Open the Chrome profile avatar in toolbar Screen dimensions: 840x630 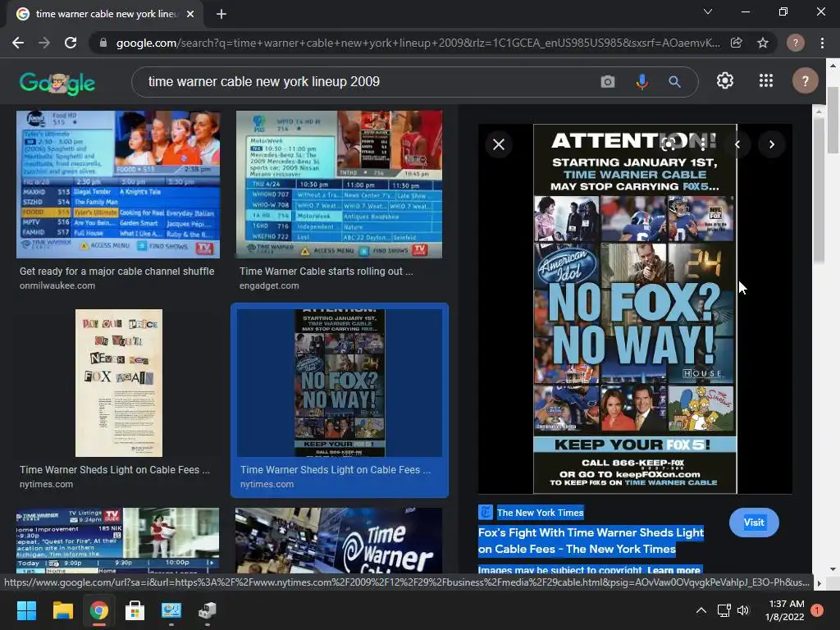coord(796,43)
